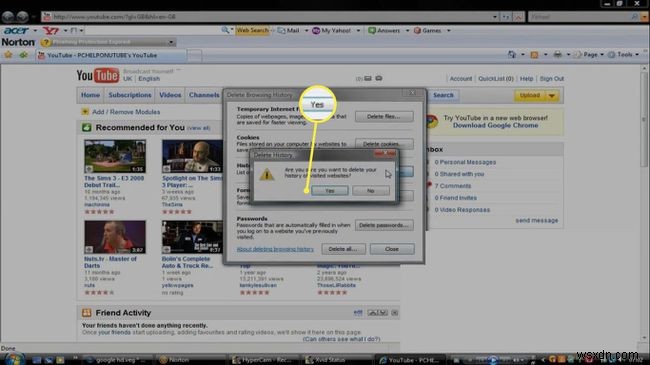
Task: Close the Delete History confirmation dialog
Action: pyautogui.click(x=385, y=154)
